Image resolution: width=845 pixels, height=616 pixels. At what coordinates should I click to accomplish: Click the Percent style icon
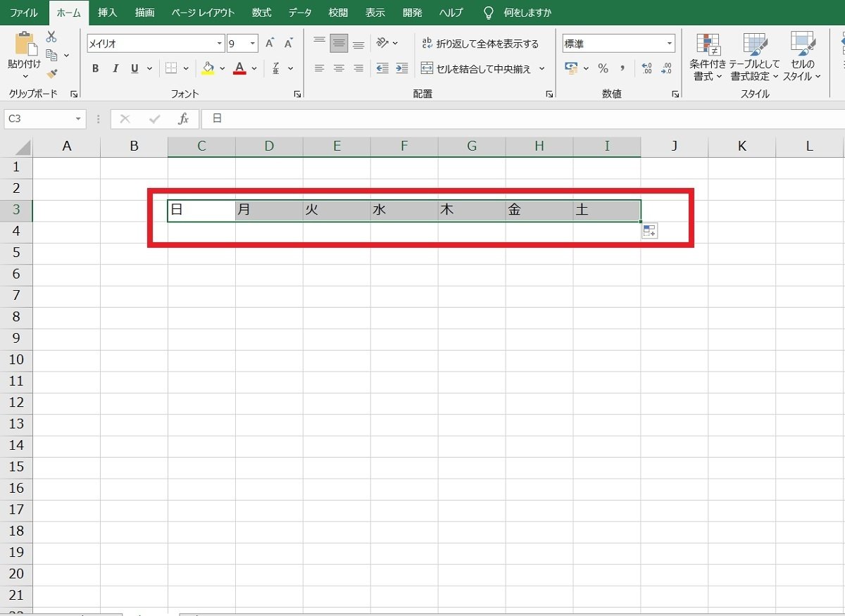coord(603,68)
